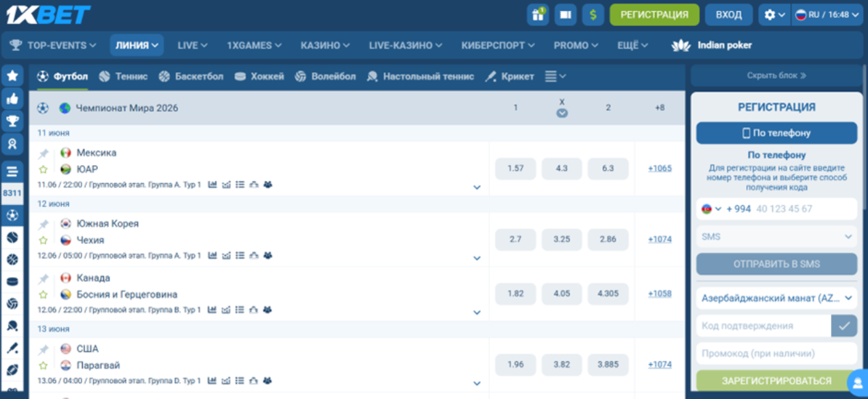Switch to the Хоккей sport tab
868x399 pixels.
(259, 76)
